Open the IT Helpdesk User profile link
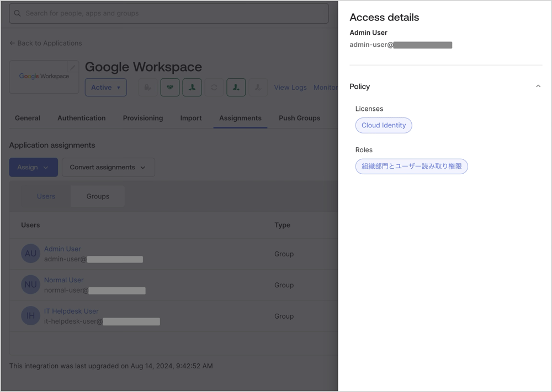The width and height of the screenshot is (552, 392). point(71,311)
